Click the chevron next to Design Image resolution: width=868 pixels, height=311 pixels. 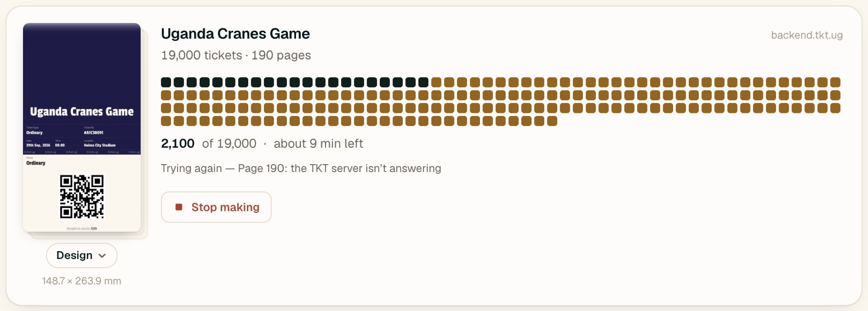(102, 256)
